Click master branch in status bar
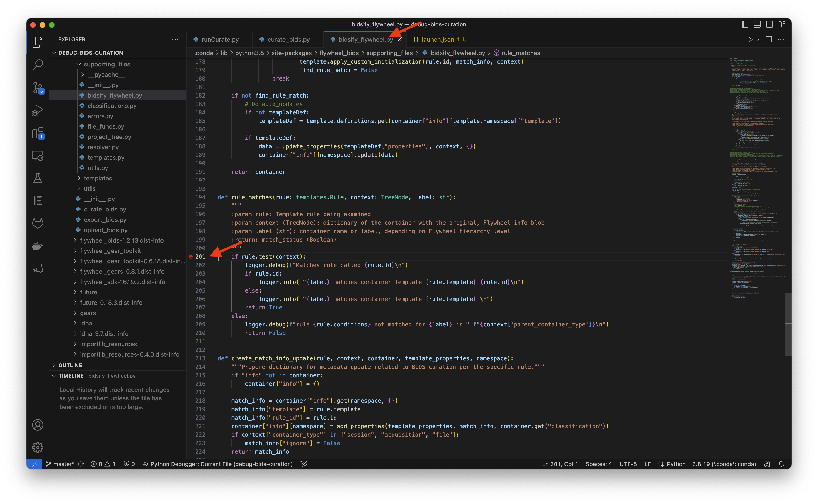The height and width of the screenshot is (504, 818). tap(60, 464)
